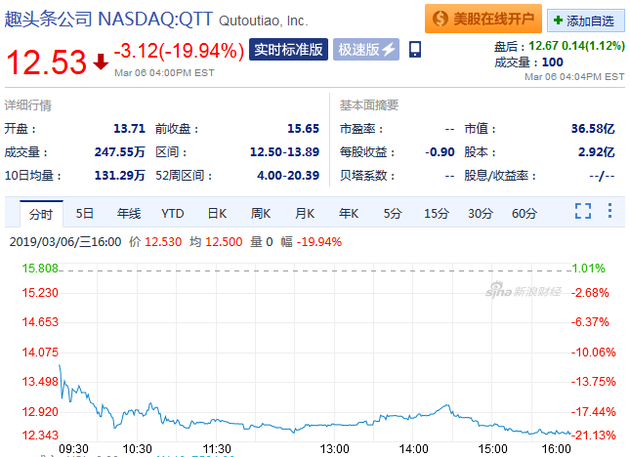The height and width of the screenshot is (457, 630).
Task: Select the 15分 chart tab
Action: pos(436,213)
